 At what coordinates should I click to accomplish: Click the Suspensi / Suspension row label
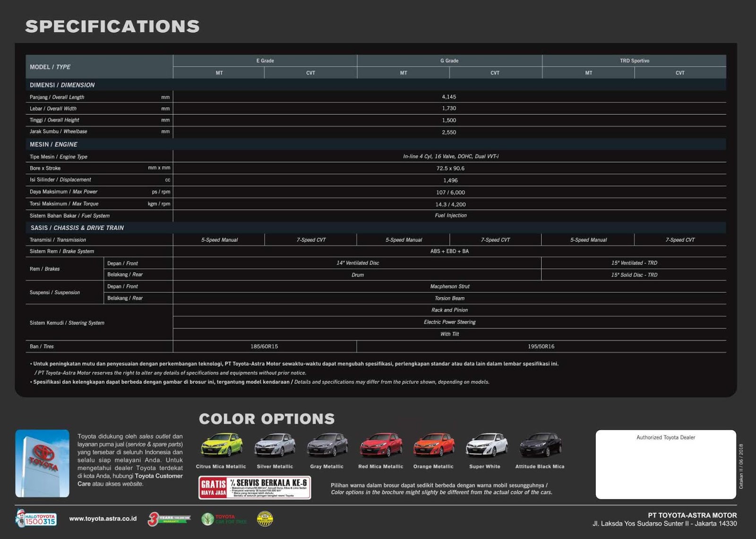pos(54,292)
